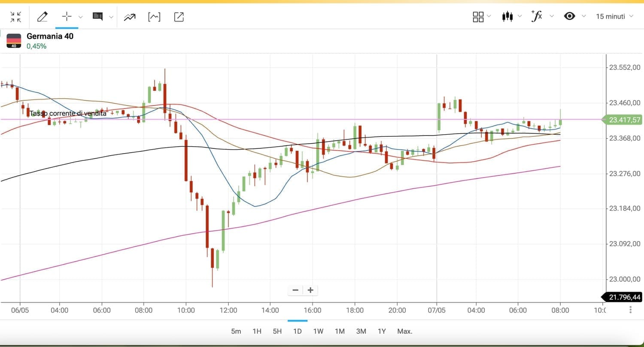
Task: Toggle the eye visibility icon
Action: tap(570, 16)
